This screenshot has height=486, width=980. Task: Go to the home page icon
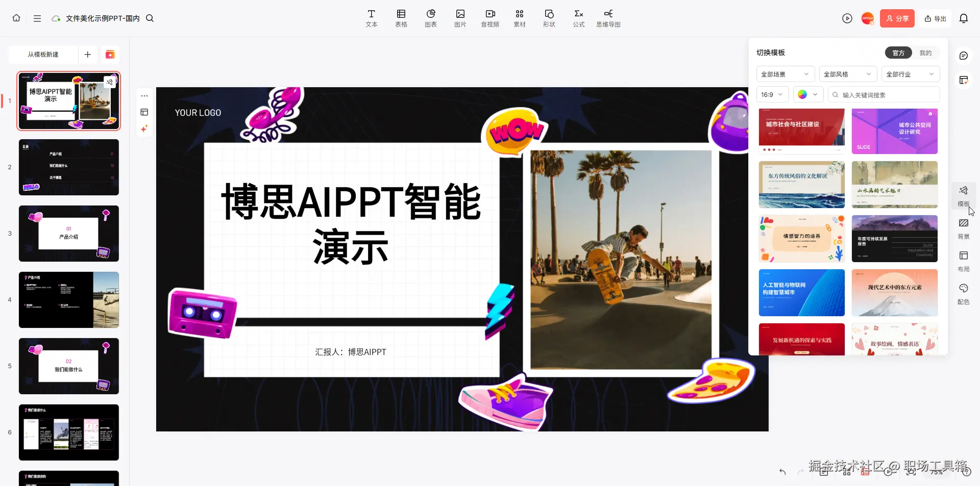tap(16, 18)
